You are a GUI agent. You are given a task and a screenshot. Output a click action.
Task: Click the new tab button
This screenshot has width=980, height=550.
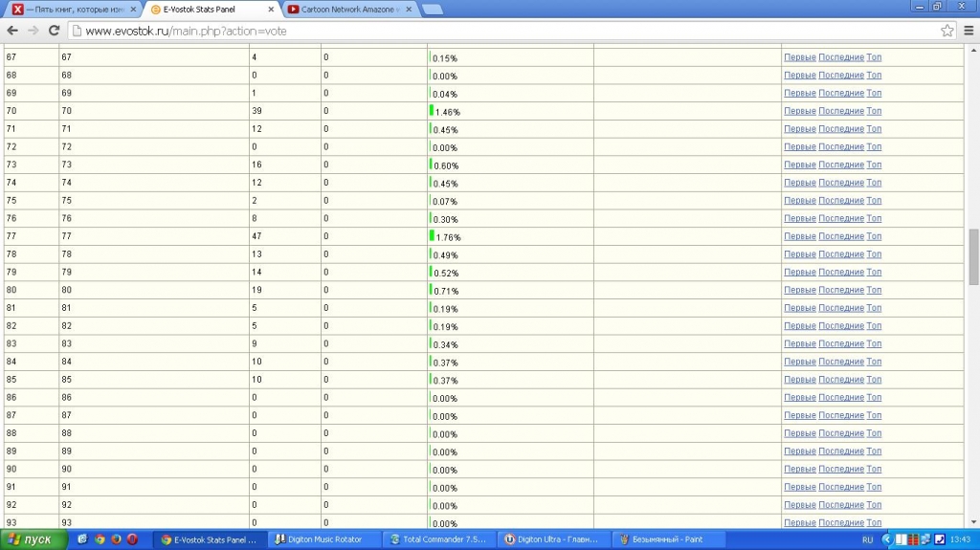tap(432, 10)
